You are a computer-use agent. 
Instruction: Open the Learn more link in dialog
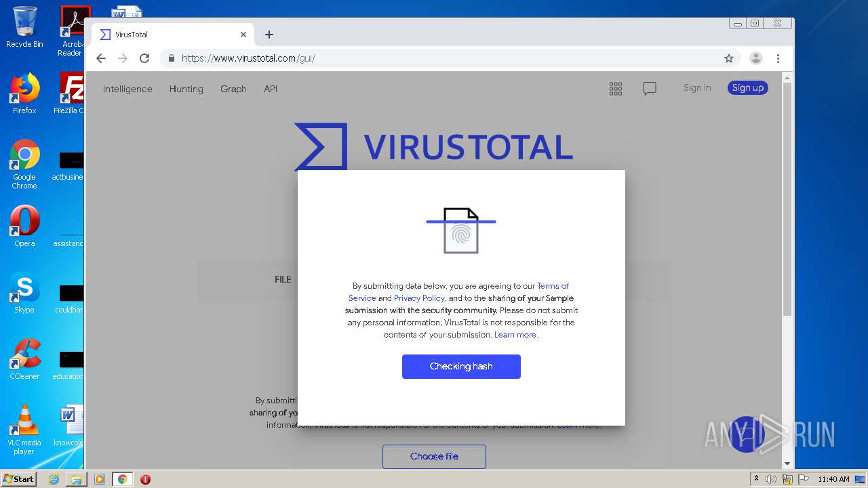[x=515, y=335]
